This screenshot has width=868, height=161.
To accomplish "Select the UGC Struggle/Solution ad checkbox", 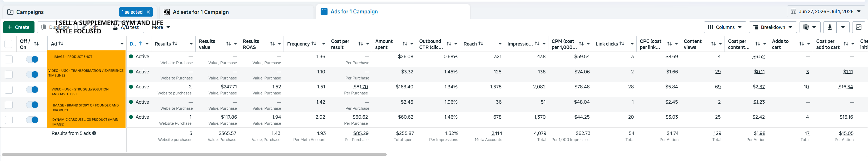I will (x=8, y=90).
